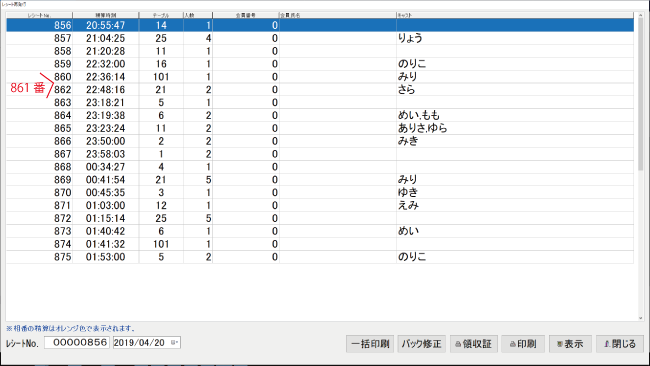Image resolution: width=650 pixels, height=366 pixels.
Task: Click table number 16 in row 859
Action: (x=161, y=64)
